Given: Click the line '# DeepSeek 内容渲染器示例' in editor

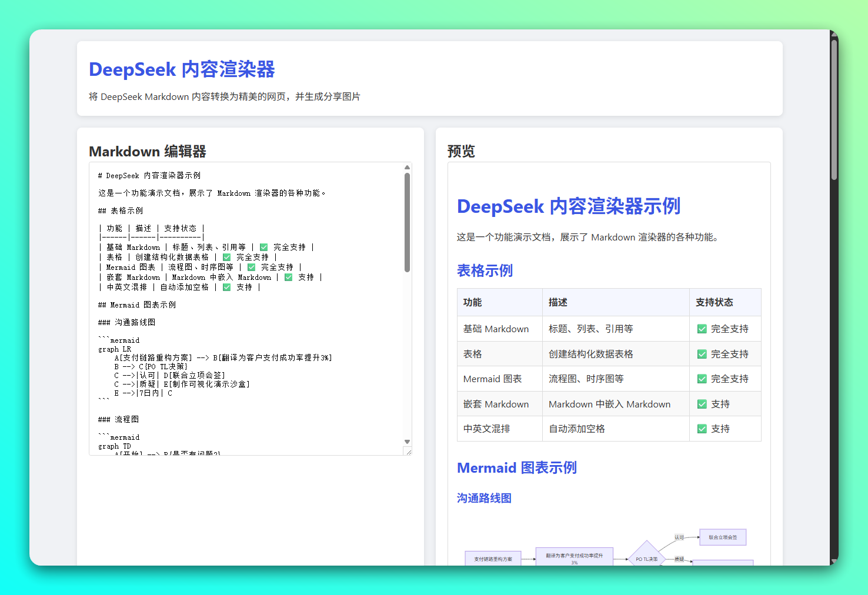Looking at the screenshot, I should [149, 175].
